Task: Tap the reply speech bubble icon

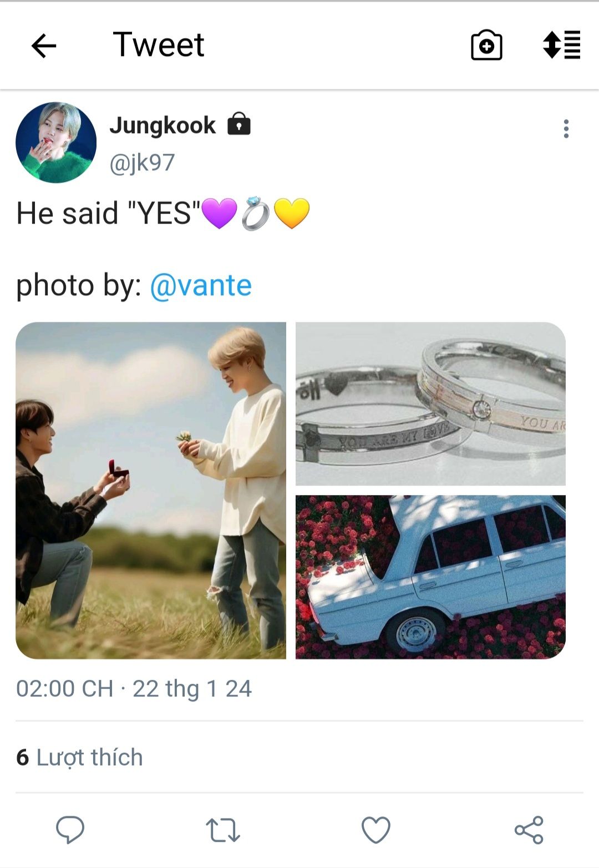Action: pyautogui.click(x=70, y=830)
